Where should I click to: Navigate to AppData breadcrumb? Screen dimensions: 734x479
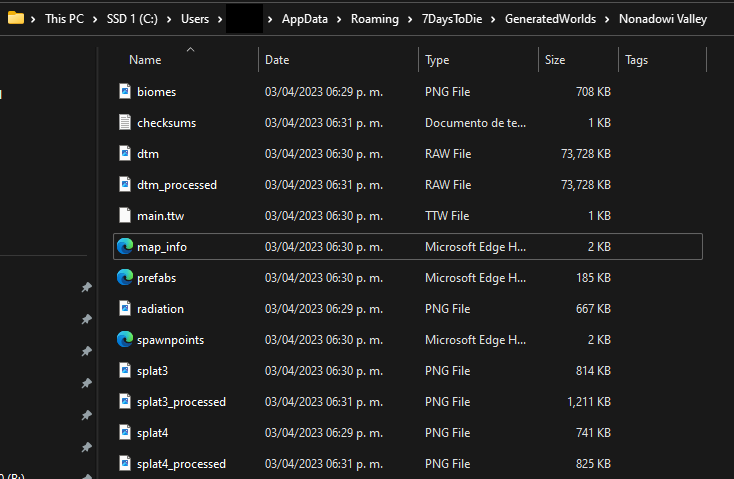pyautogui.click(x=305, y=19)
